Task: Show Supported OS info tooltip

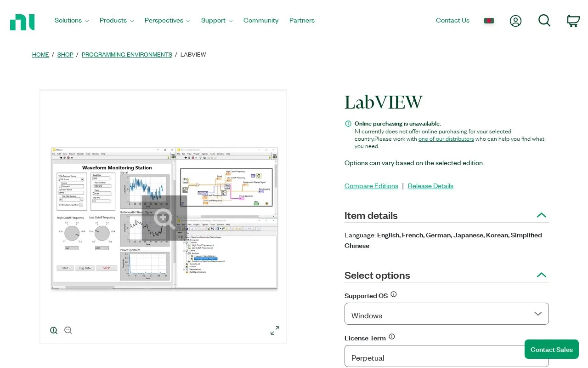Action: click(x=394, y=294)
